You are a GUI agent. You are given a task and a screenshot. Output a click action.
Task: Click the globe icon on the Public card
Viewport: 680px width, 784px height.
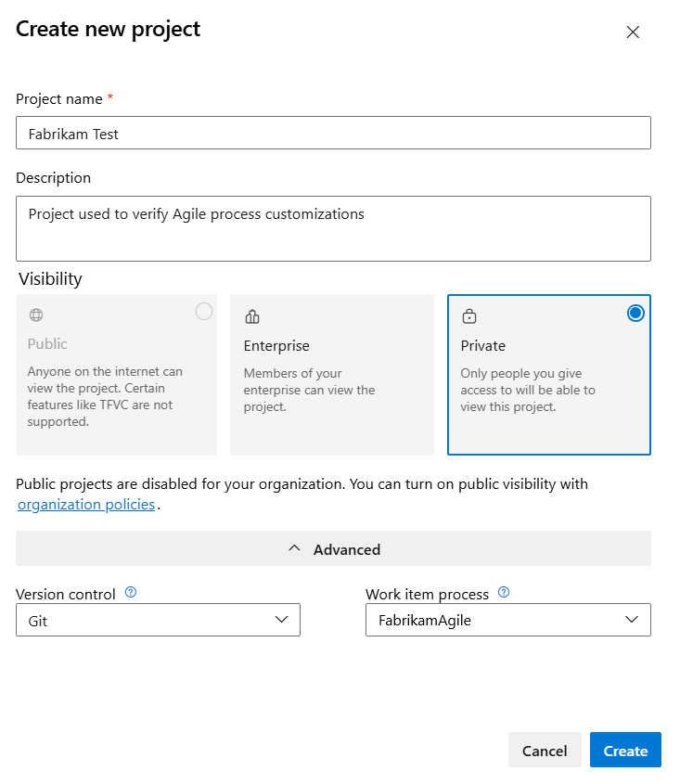coord(35,315)
